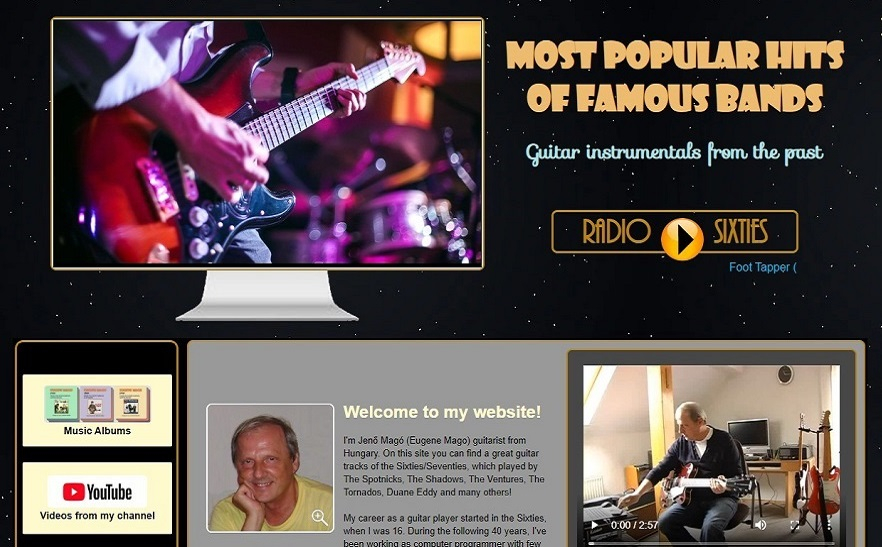Screen dimensions: 882x547
Task: Click the Jenő Magó portrait photo
Action: (270, 468)
